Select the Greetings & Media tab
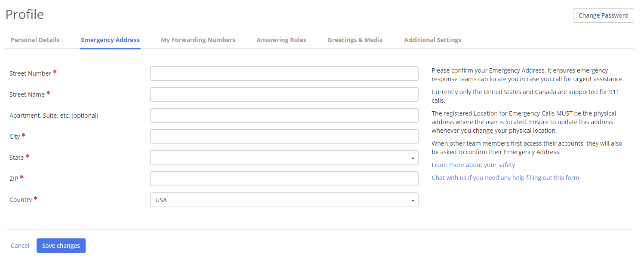644x259 pixels. click(x=355, y=40)
